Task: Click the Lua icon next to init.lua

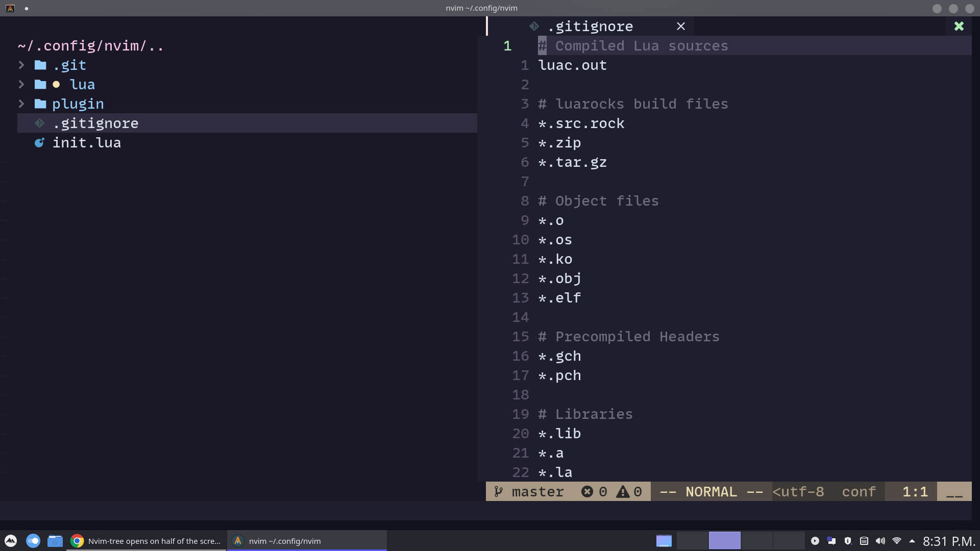Action: (39, 143)
